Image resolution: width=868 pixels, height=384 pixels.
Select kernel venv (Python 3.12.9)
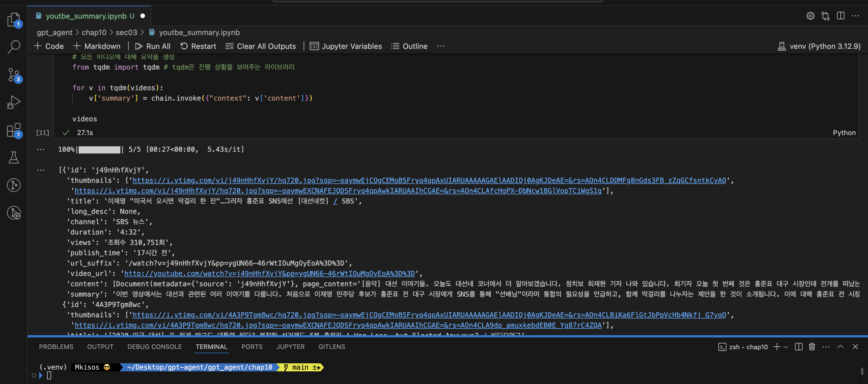click(x=819, y=46)
